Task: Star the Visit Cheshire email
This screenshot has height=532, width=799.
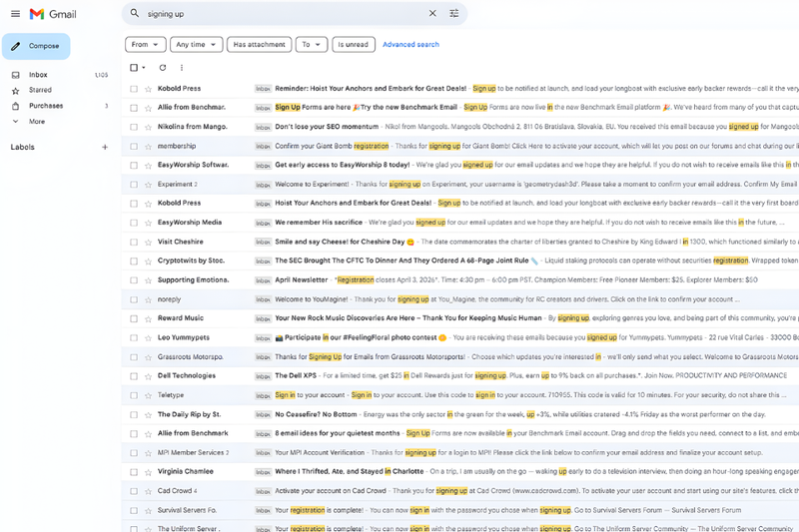Action: click(x=148, y=242)
